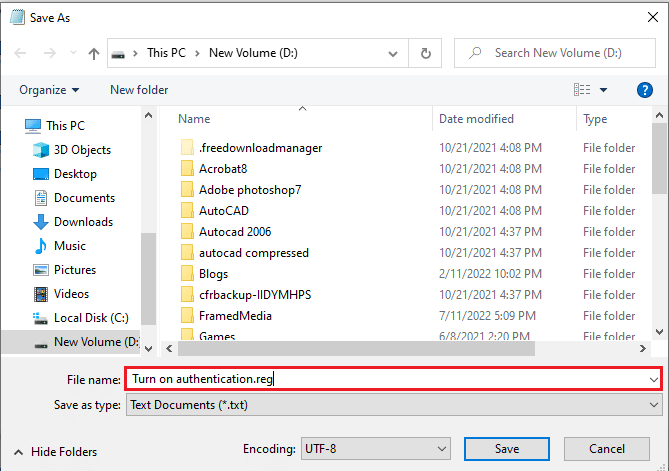The width and height of the screenshot is (669, 471).
Task: Select Local Disk (C:) in navigation pane
Action: (x=91, y=318)
